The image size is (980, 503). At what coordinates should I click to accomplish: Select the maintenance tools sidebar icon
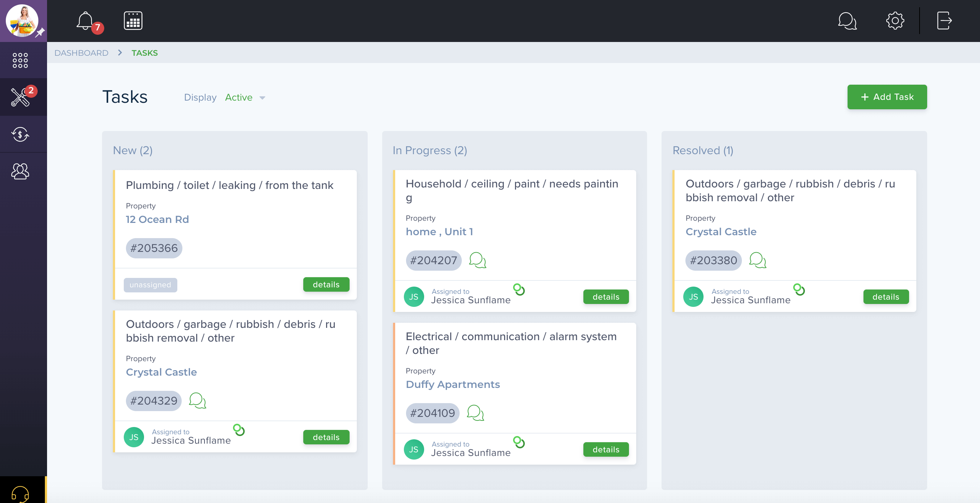click(x=20, y=97)
